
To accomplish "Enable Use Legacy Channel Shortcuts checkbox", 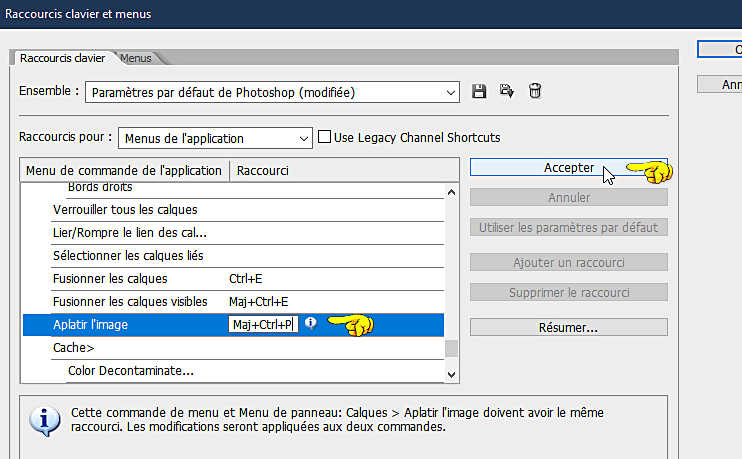I will pyautogui.click(x=324, y=137).
